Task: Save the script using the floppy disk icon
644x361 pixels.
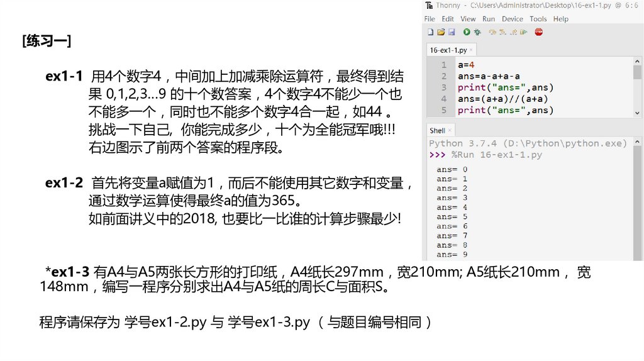Action: coord(452,32)
